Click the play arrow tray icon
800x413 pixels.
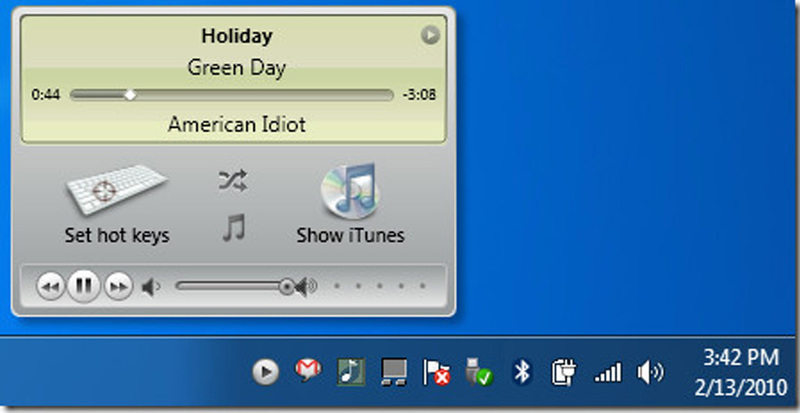[x=265, y=372]
